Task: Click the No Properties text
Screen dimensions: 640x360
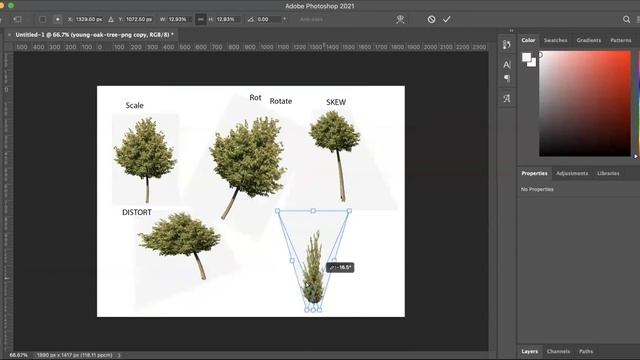Action: 537,189
